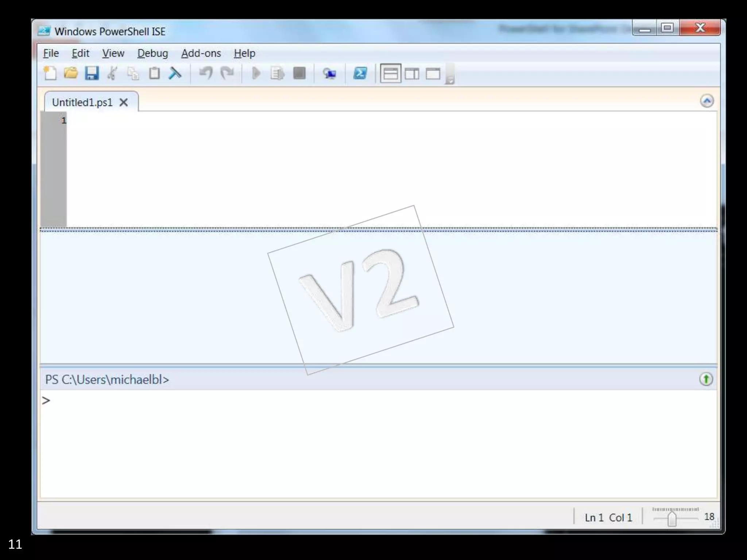Open New Remote PowerShell Tab icon
Viewport: 747px width, 560px height.
pyautogui.click(x=329, y=74)
